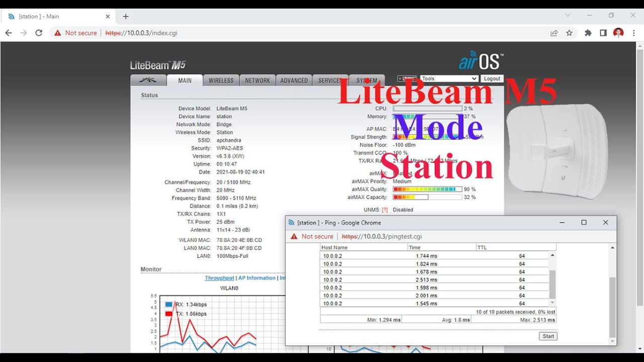Reload the page with the refresh icon

[39, 33]
